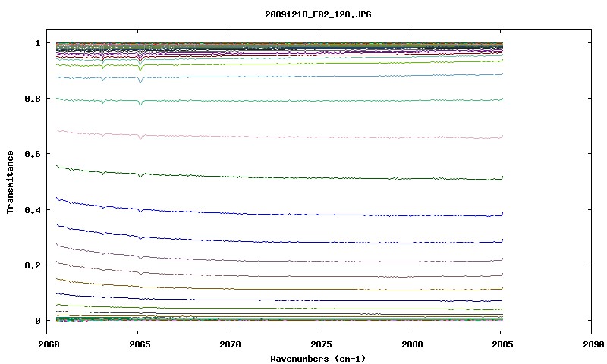Image resolution: width=607 pixels, height=364 pixels.
Task: Click the Wavenumbers (cm-1) x-axis label
Action: pos(318,359)
